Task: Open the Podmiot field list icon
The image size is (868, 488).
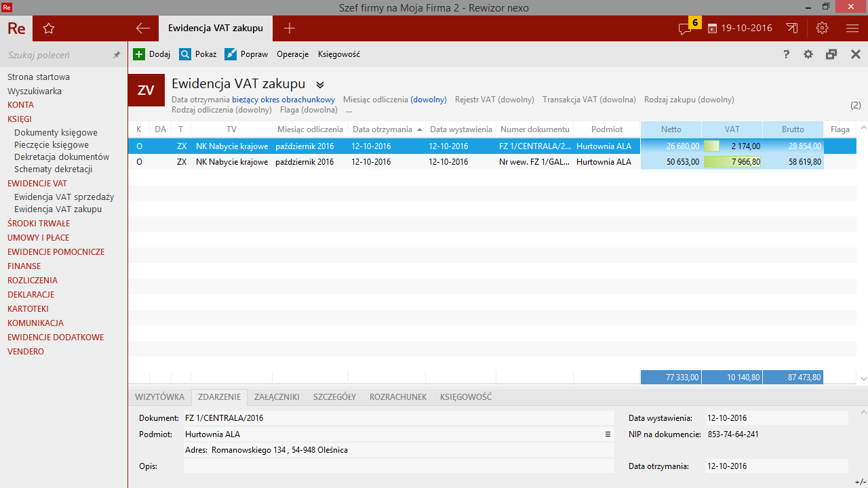Action: coord(608,434)
